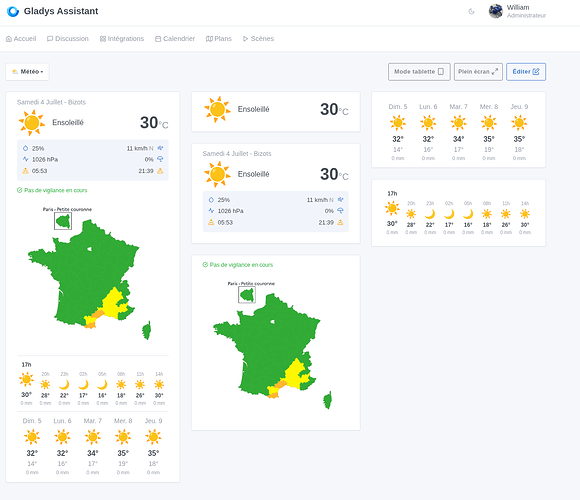Click the humidity droplet icon in left card

click(25, 148)
